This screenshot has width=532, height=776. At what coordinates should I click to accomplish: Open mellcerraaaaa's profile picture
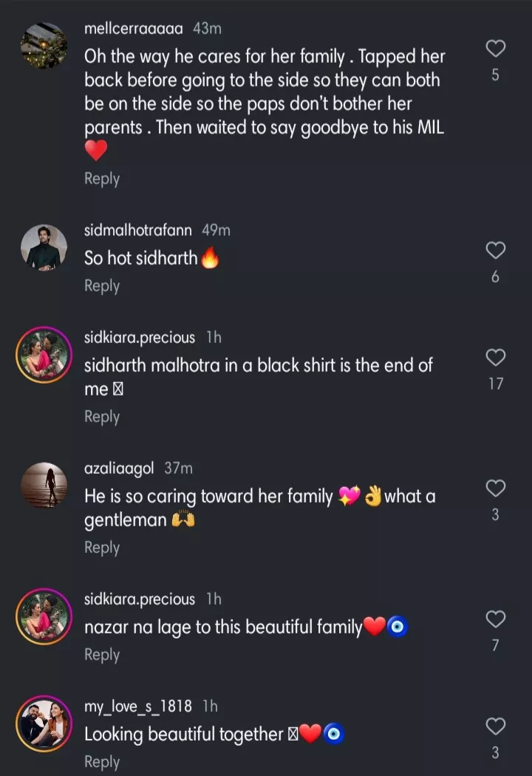(44, 46)
